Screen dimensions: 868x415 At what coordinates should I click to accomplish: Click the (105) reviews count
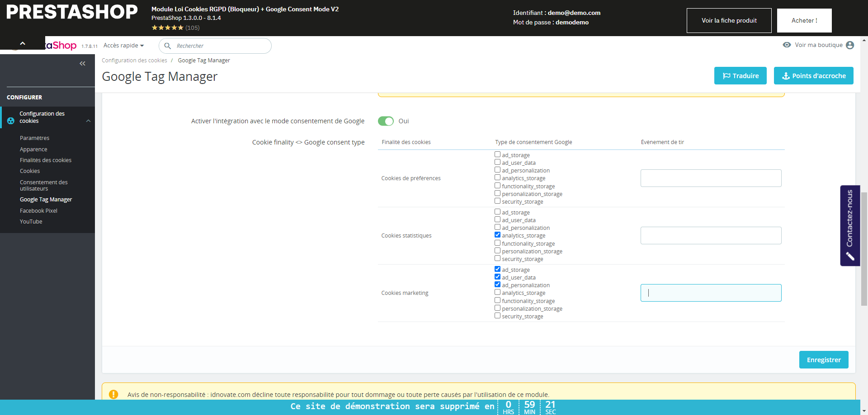pyautogui.click(x=193, y=28)
